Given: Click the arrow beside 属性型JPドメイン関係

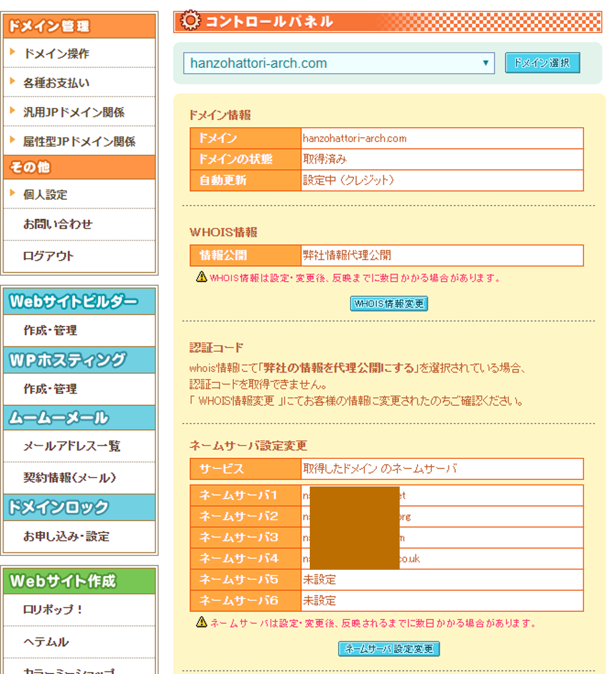Looking at the screenshot, I should [x=11, y=139].
